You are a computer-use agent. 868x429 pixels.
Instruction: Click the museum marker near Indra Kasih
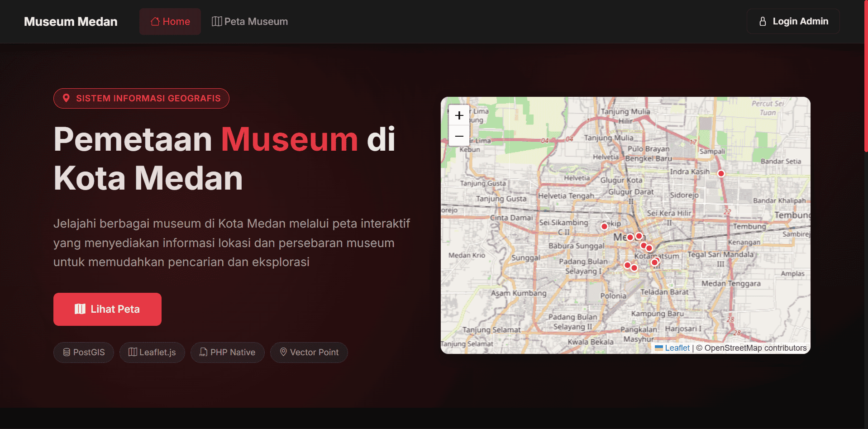pos(721,173)
